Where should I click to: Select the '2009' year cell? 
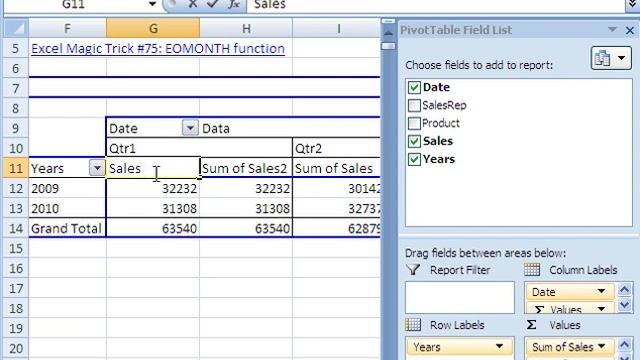pos(67,189)
